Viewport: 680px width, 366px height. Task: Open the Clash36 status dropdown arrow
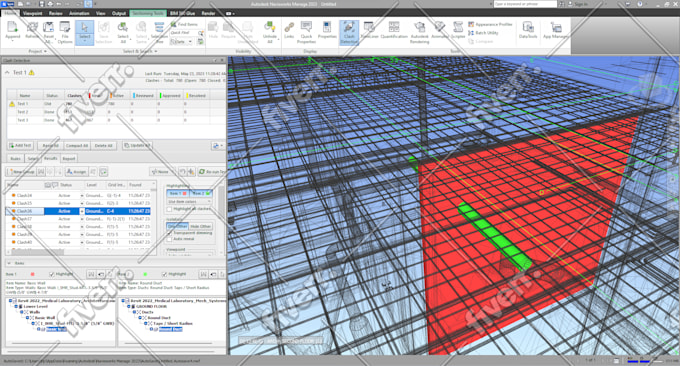click(x=82, y=211)
